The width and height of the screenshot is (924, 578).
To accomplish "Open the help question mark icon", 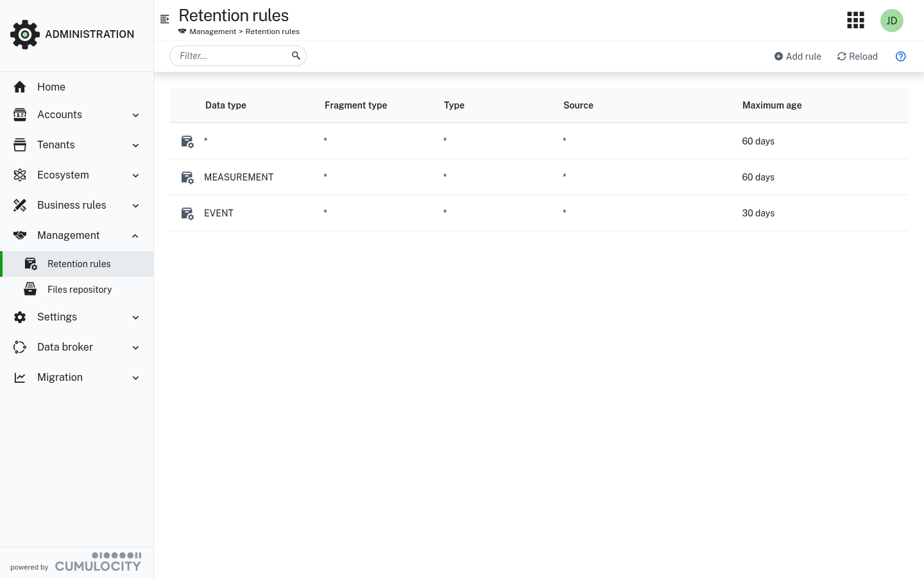I will (900, 57).
